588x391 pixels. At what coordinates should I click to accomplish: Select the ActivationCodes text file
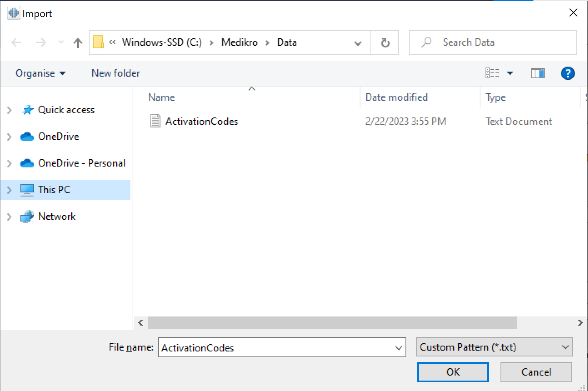click(201, 121)
